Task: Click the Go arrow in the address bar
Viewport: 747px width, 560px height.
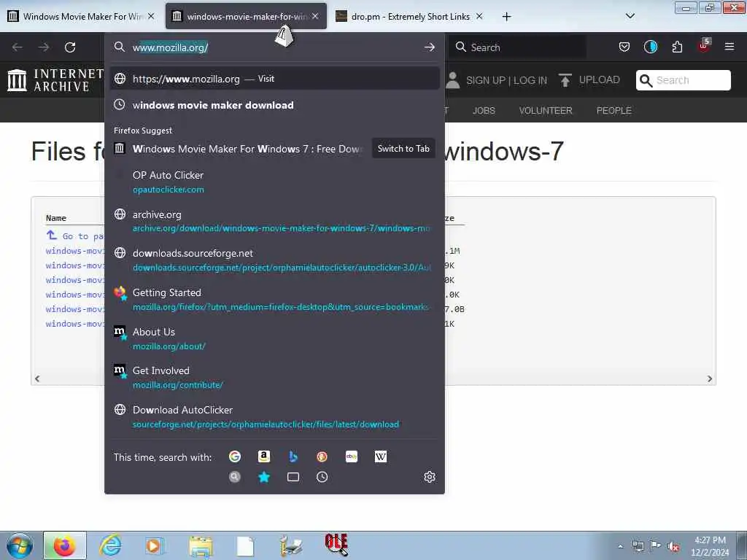Action: [429, 47]
